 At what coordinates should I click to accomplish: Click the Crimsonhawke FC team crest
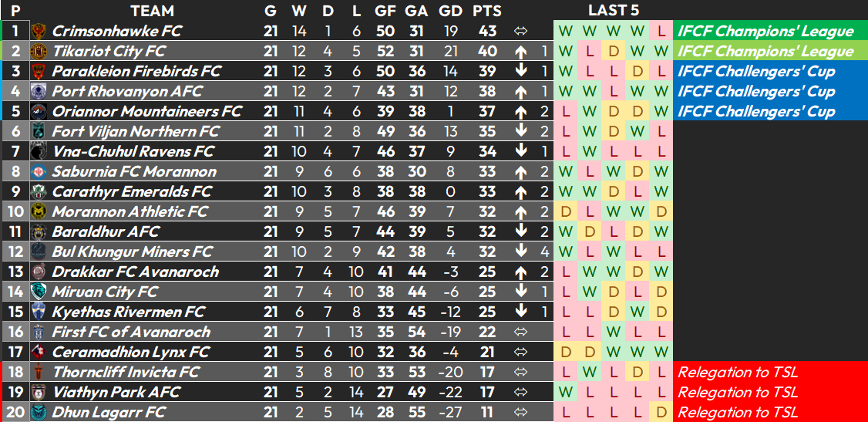(39, 31)
